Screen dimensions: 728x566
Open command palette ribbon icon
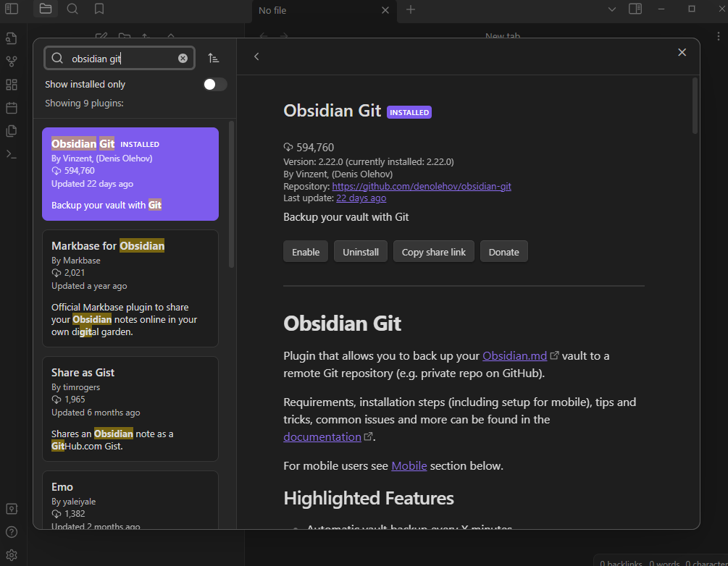click(x=11, y=154)
